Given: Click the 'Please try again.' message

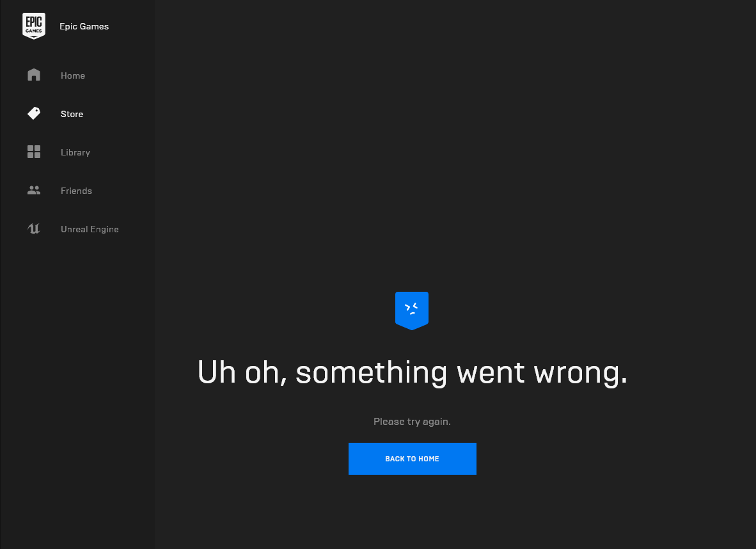Looking at the screenshot, I should point(413,422).
